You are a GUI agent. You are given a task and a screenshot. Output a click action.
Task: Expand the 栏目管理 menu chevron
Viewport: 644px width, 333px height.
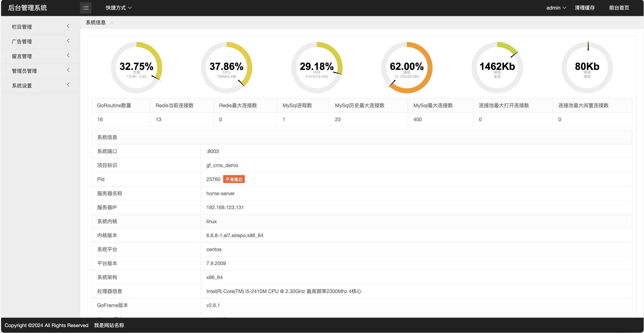pyautogui.click(x=68, y=26)
